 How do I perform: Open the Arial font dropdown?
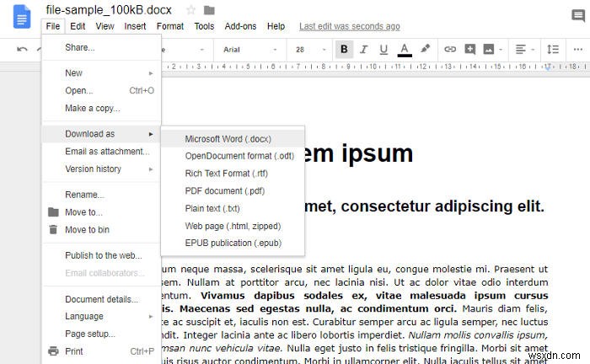click(249, 50)
